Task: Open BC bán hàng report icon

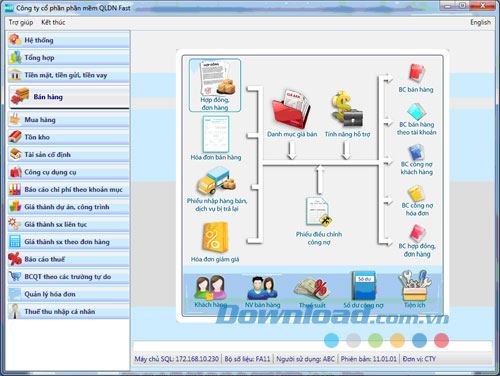Action: (x=416, y=73)
